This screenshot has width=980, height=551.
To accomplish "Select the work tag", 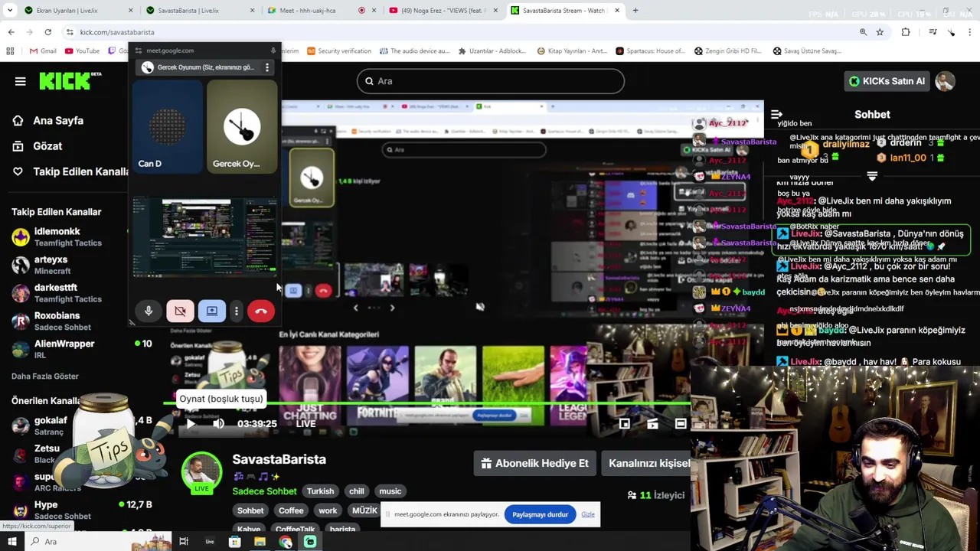I will (328, 510).
